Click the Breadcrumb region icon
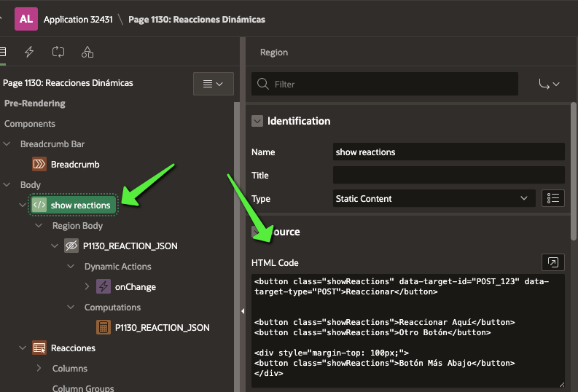 coord(39,165)
